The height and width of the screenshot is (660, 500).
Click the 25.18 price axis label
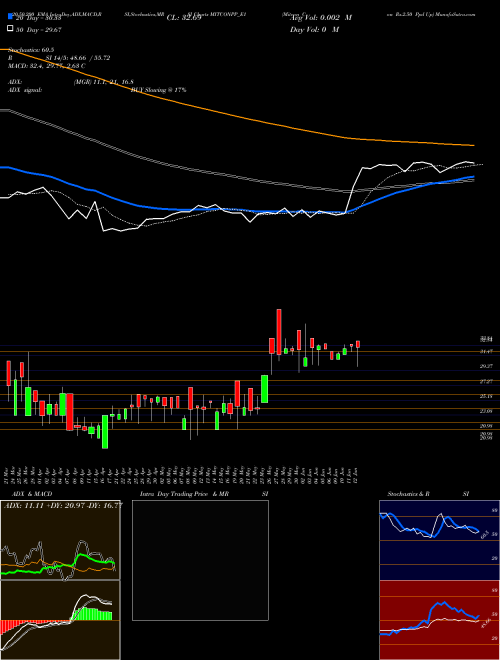[486, 396]
